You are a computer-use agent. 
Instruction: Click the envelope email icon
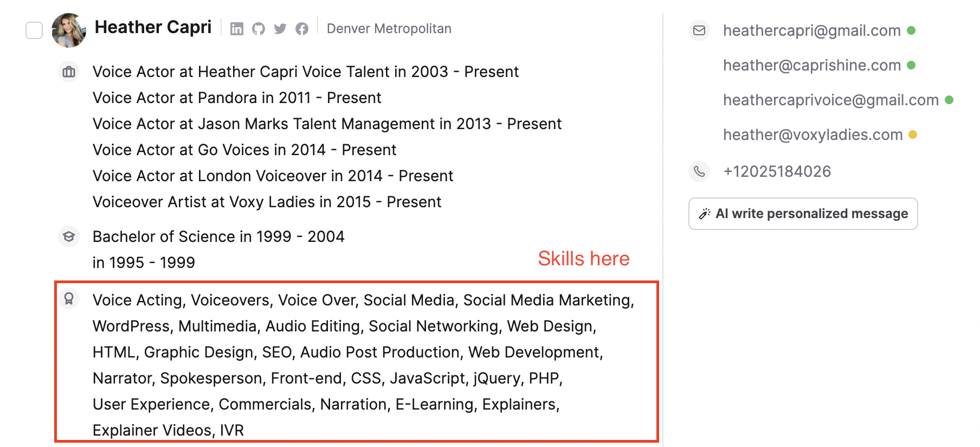pos(699,30)
